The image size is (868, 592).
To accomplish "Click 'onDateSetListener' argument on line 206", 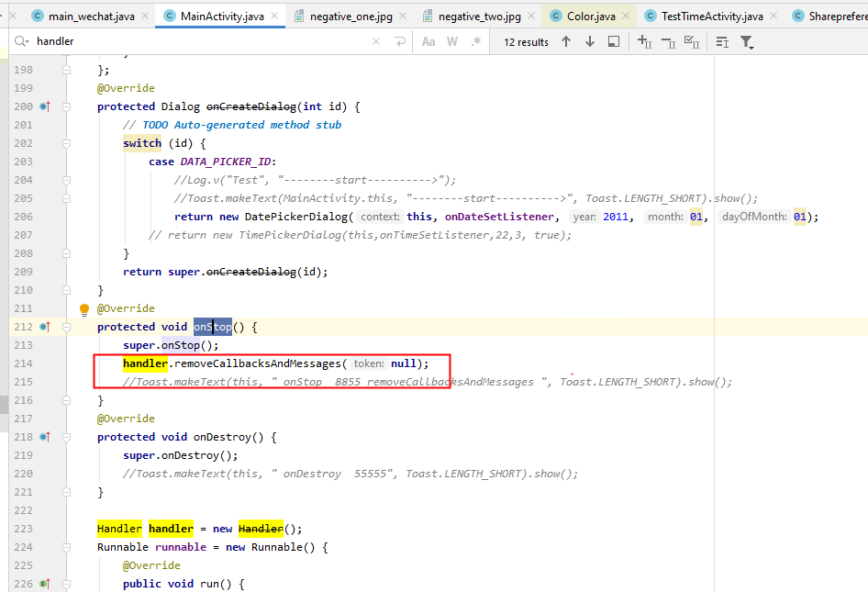I will pyautogui.click(x=499, y=217).
